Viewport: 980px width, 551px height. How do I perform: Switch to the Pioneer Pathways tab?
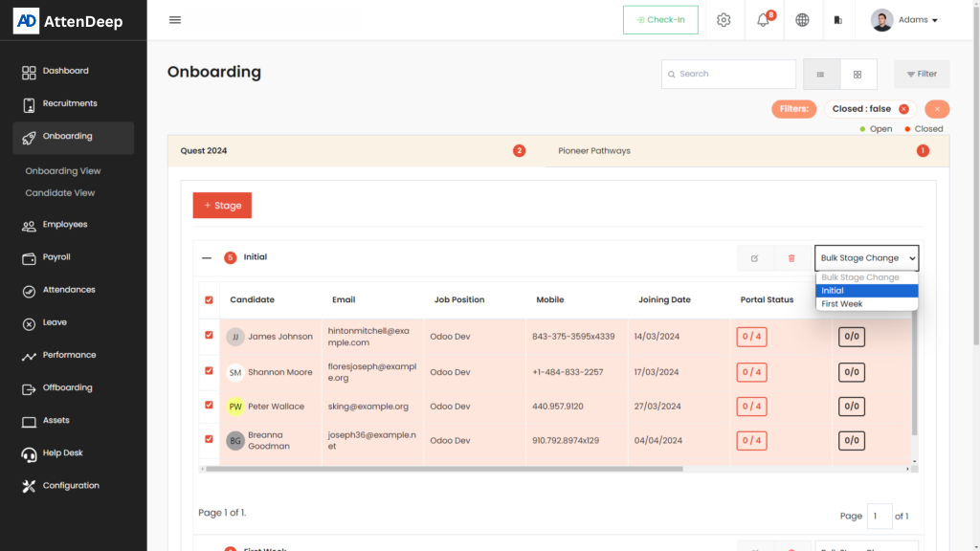(594, 151)
